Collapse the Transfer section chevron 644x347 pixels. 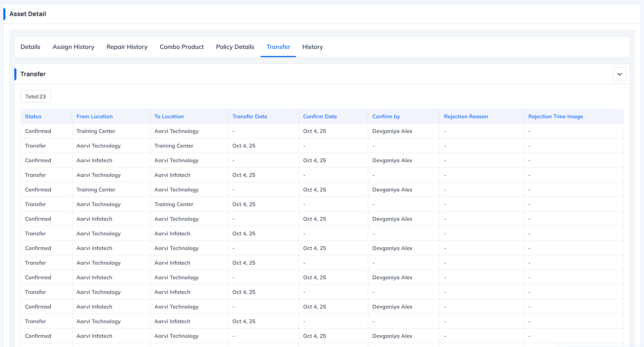point(619,74)
